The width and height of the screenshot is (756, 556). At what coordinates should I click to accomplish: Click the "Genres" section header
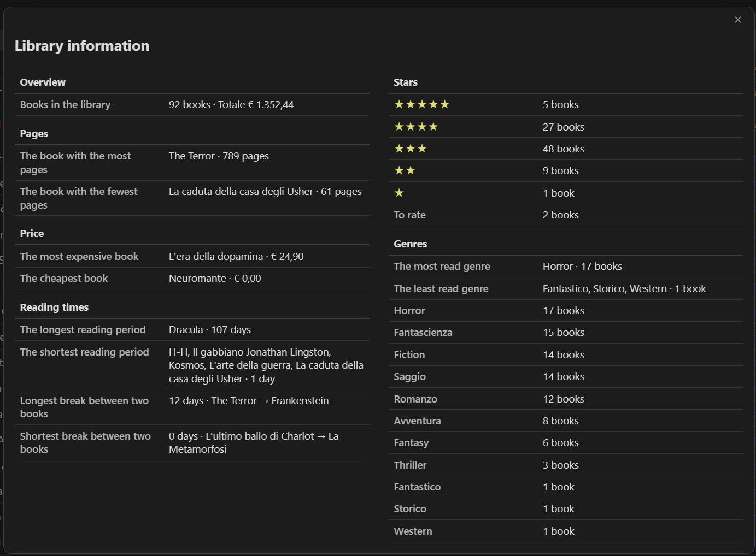pyautogui.click(x=411, y=244)
